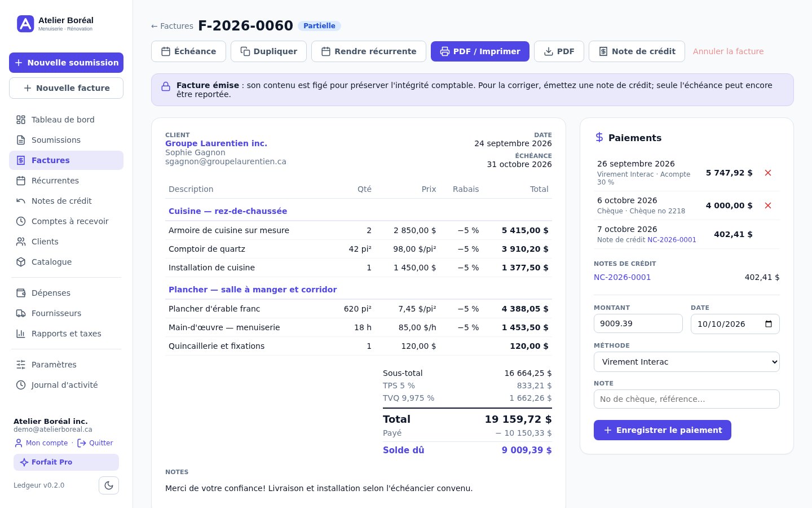Click the Solde dû amount 9 009,39 $
This screenshot has height=508, width=812.
coord(527,450)
